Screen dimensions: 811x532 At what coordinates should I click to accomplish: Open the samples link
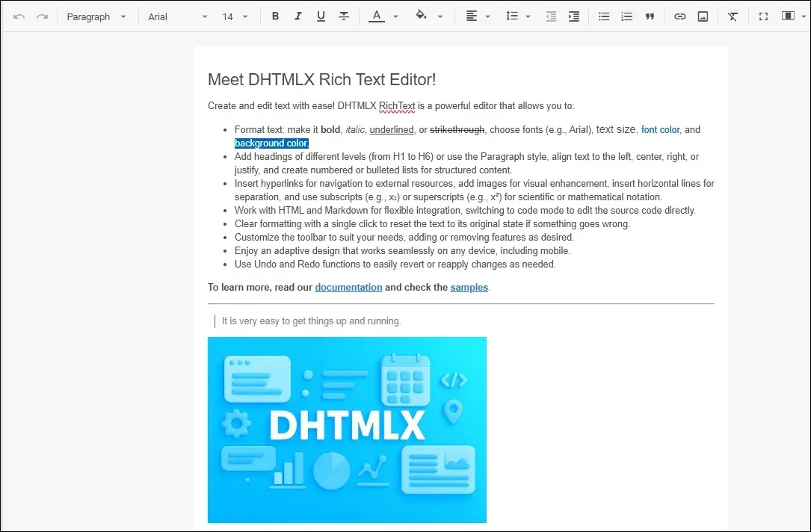469,288
